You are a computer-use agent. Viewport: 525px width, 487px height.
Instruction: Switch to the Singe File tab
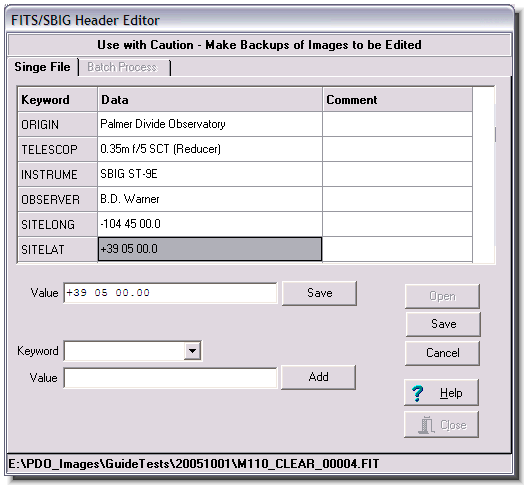[42, 67]
